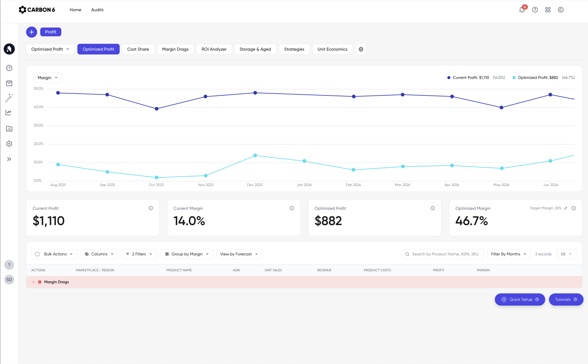This screenshot has width=588, height=364.
Task: Open the line chart analytics sidebar icon
Action: coord(9,112)
